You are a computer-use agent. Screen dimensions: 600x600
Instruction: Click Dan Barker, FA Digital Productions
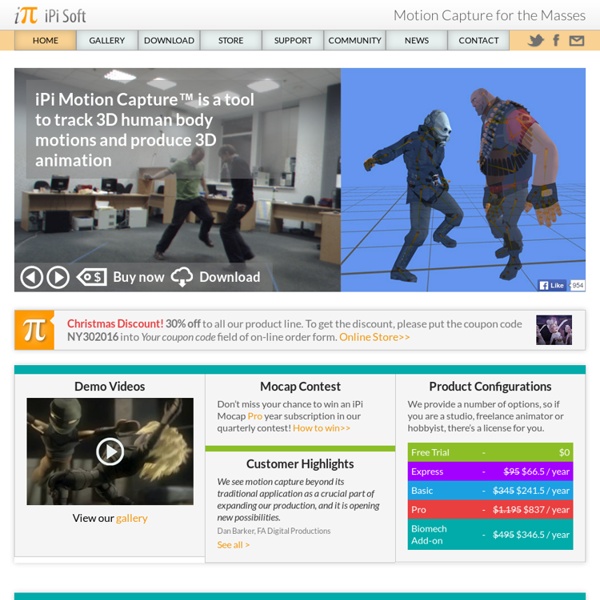click(x=274, y=531)
